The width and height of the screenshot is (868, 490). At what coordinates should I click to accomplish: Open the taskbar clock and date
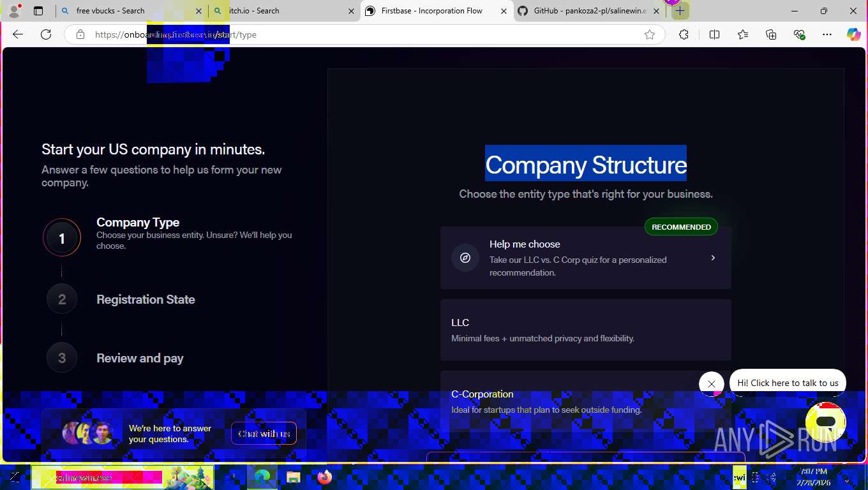click(813, 477)
